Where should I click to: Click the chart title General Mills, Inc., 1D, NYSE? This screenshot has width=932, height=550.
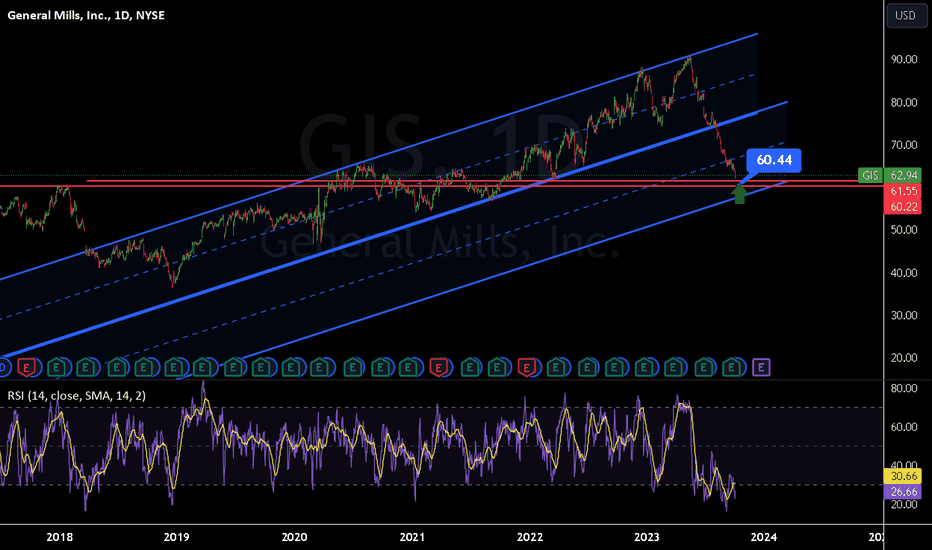coord(86,15)
